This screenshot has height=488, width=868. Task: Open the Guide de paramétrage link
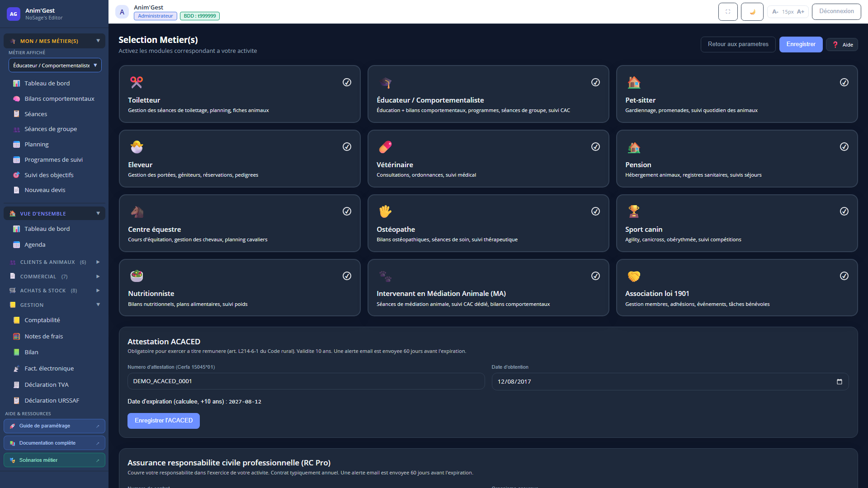(54, 426)
